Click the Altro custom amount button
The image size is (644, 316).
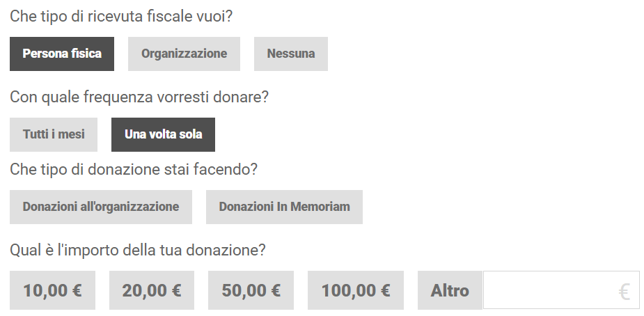[450, 290]
